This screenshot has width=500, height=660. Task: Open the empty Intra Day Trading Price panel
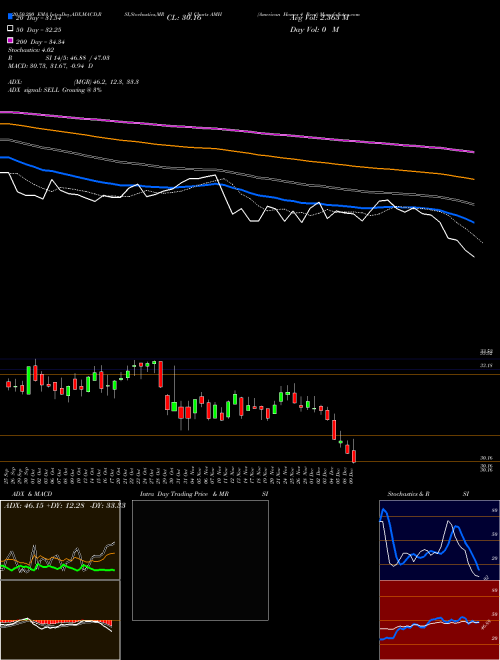tap(200, 560)
